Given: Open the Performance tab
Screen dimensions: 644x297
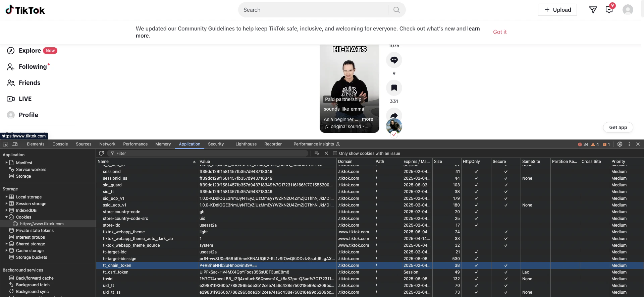Looking at the screenshot, I should [x=135, y=144].
